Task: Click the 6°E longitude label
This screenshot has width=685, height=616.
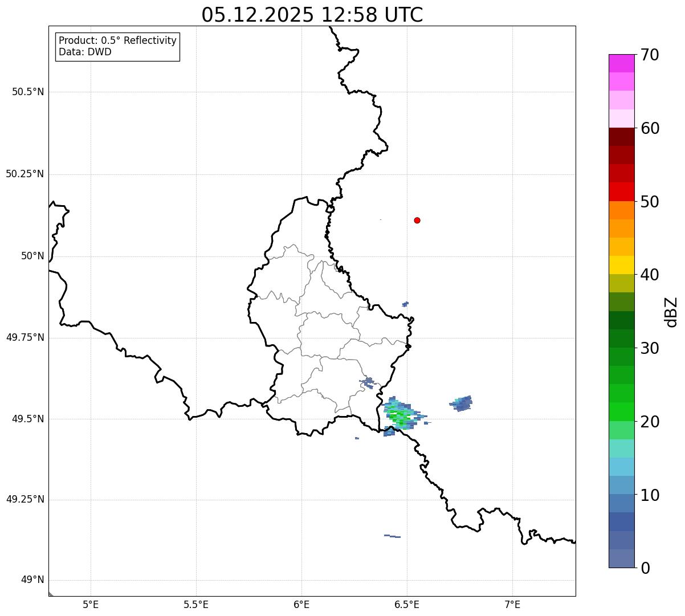Action: (x=301, y=605)
